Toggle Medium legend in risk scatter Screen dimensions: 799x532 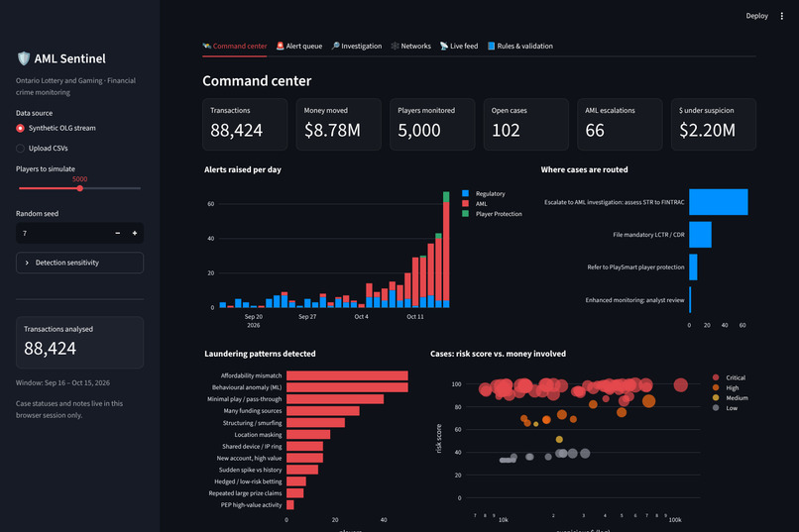[x=731, y=398]
